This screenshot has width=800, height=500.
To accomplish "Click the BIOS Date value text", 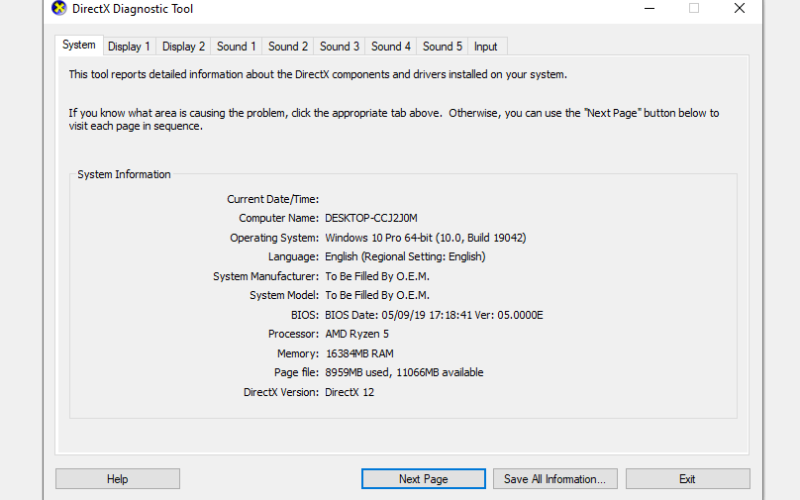I will 434,315.
